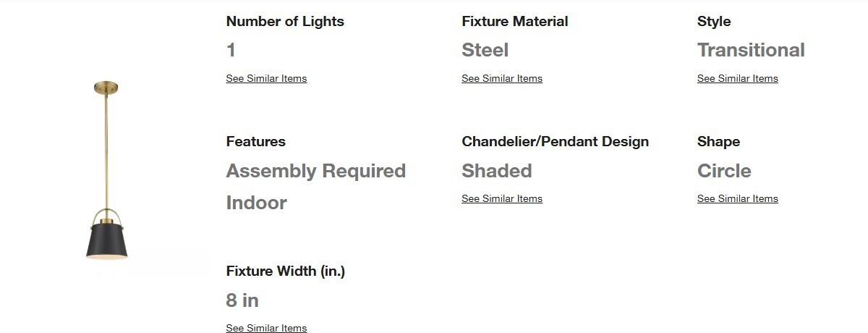This screenshot has height=333, width=868.
Task: Click the Indoor feature text
Action: [257, 203]
